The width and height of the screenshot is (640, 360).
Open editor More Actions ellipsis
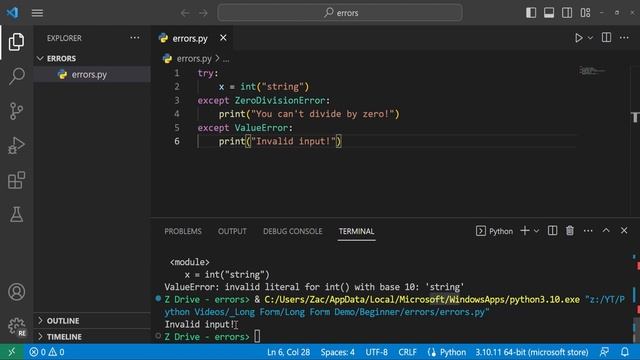[x=624, y=38]
